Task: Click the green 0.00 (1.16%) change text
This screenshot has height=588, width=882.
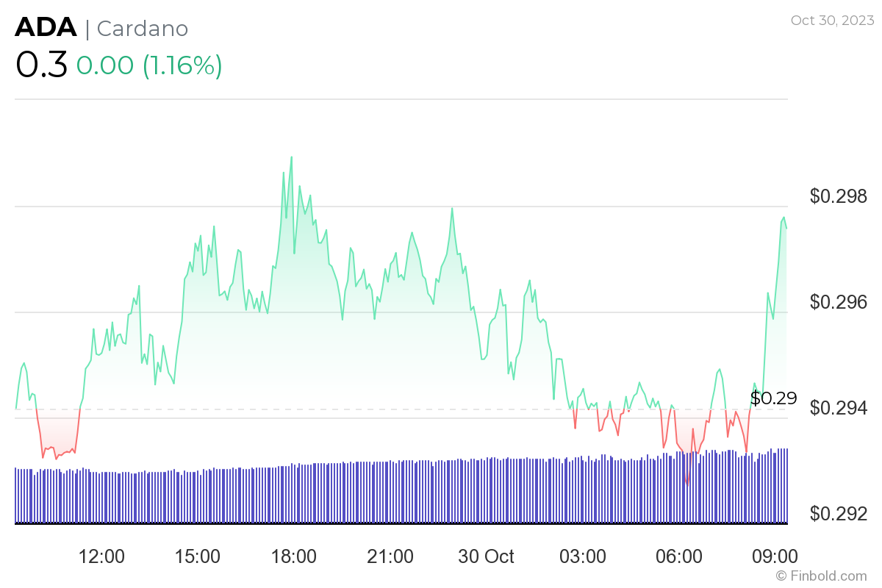Action: pyautogui.click(x=149, y=65)
